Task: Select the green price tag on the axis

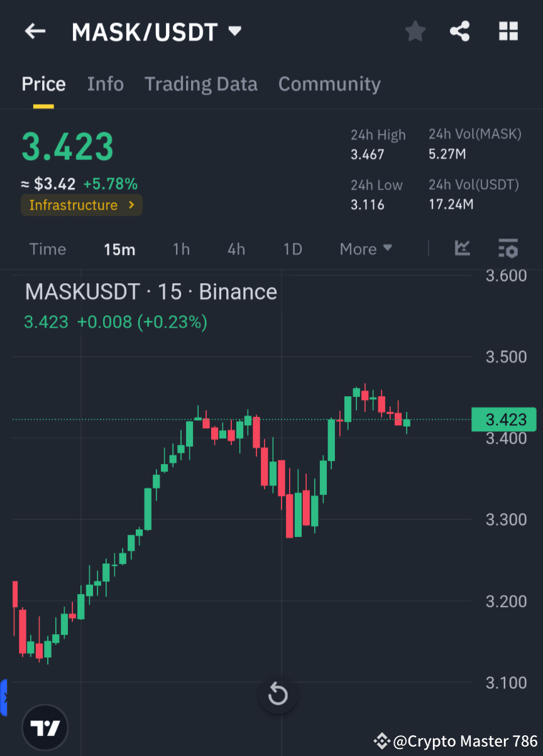Action: (x=503, y=419)
